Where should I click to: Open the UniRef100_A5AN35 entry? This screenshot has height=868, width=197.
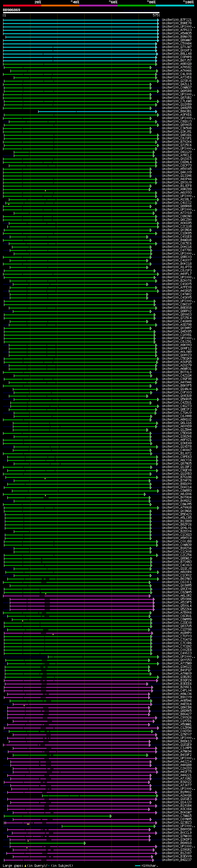pos(177,33)
